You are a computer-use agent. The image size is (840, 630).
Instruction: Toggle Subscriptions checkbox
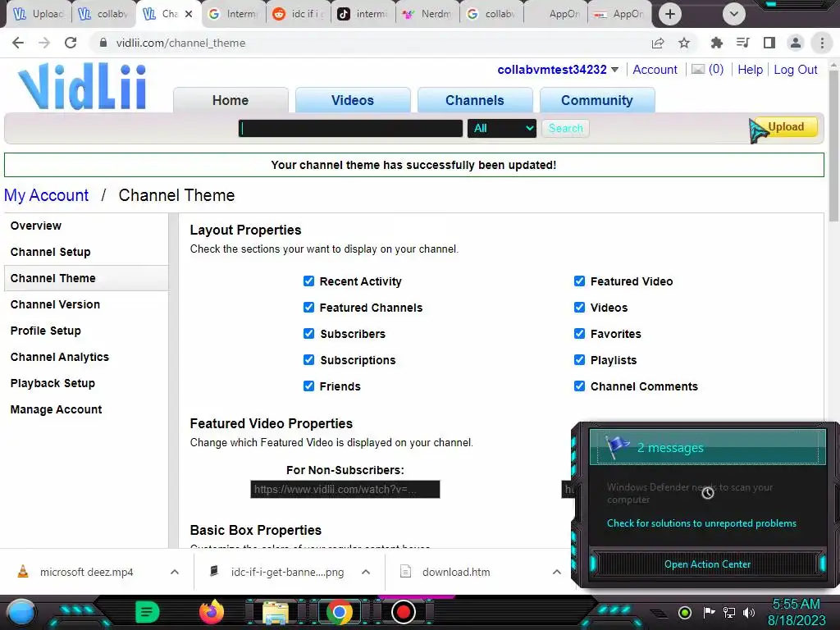(308, 360)
